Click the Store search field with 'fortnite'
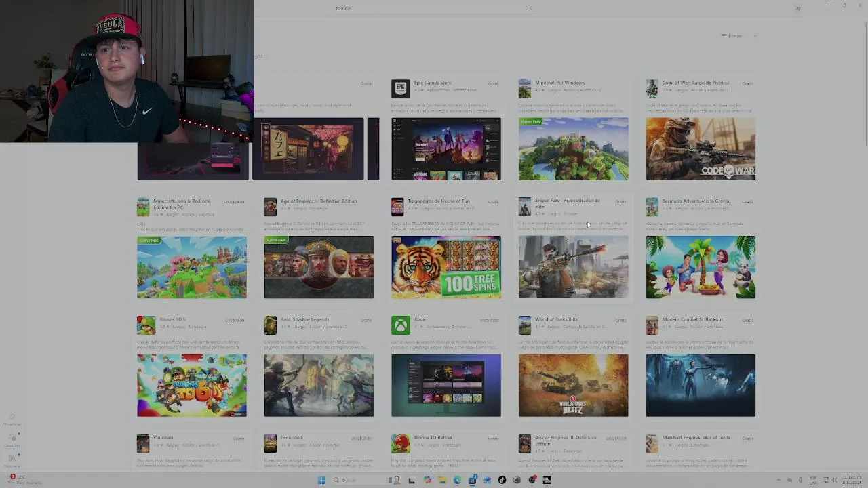The height and width of the screenshot is (488, 868). pyautogui.click(x=434, y=8)
